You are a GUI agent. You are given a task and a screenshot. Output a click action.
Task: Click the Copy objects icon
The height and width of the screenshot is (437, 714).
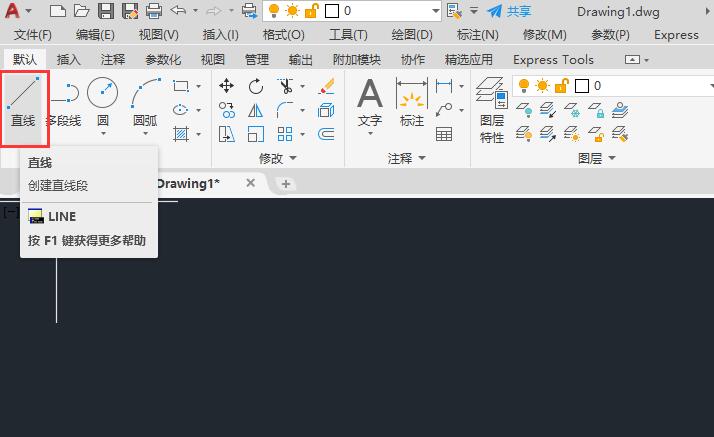point(226,110)
